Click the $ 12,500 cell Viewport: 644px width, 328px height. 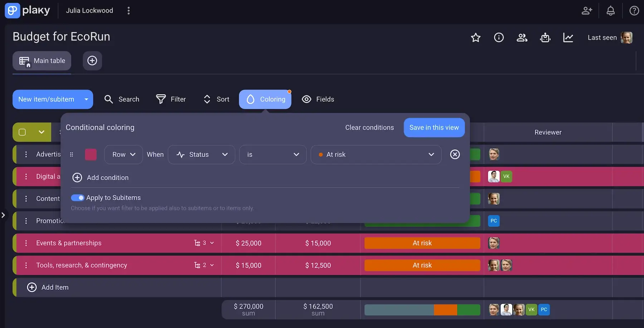coord(318,265)
